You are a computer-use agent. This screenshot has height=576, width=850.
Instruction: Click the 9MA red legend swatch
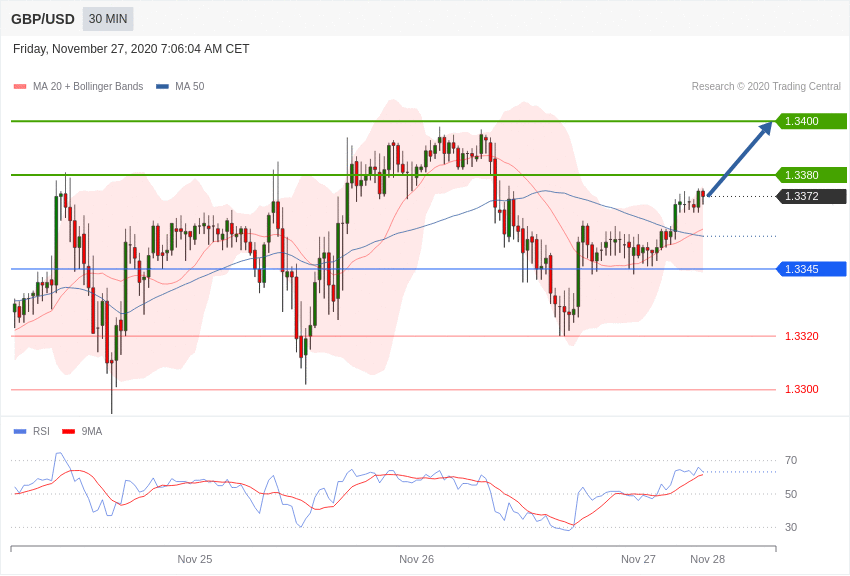click(69, 431)
